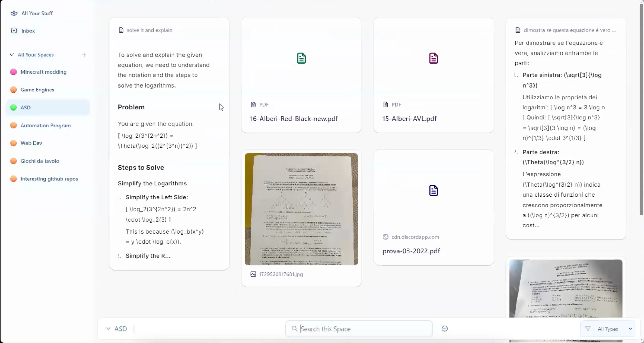644x343 pixels.
Task: Open the solve it and explain thread
Action: tap(149, 30)
